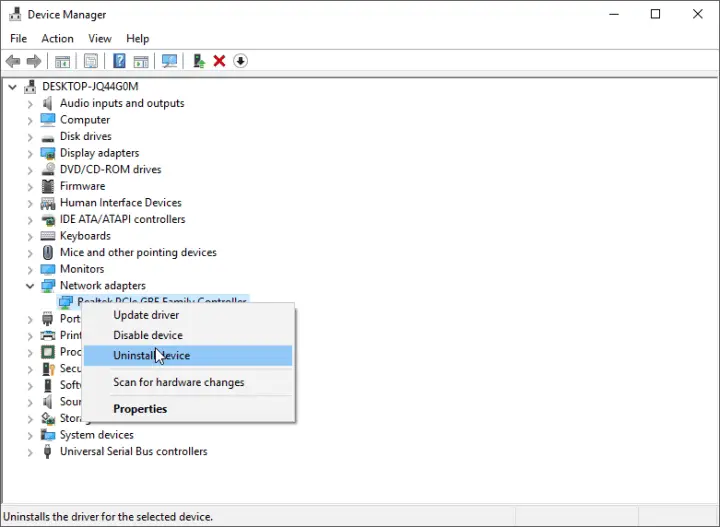
Task: Click the Human Interface Devices icon
Action: (48, 203)
